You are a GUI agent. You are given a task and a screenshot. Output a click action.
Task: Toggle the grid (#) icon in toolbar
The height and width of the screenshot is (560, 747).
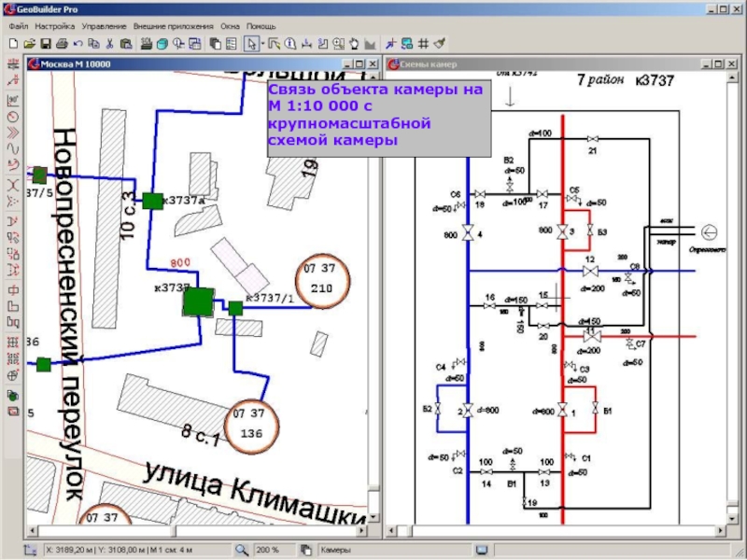coord(423,44)
